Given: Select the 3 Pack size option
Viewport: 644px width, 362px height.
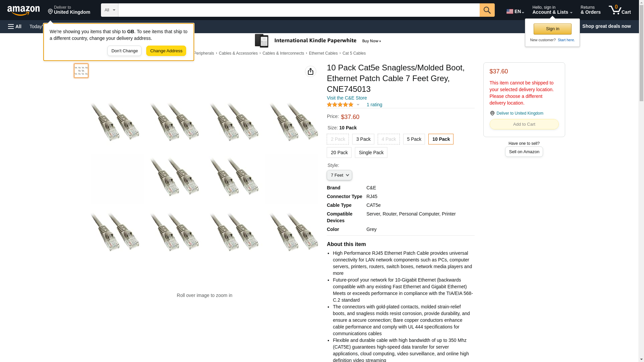Looking at the screenshot, I should (363, 139).
